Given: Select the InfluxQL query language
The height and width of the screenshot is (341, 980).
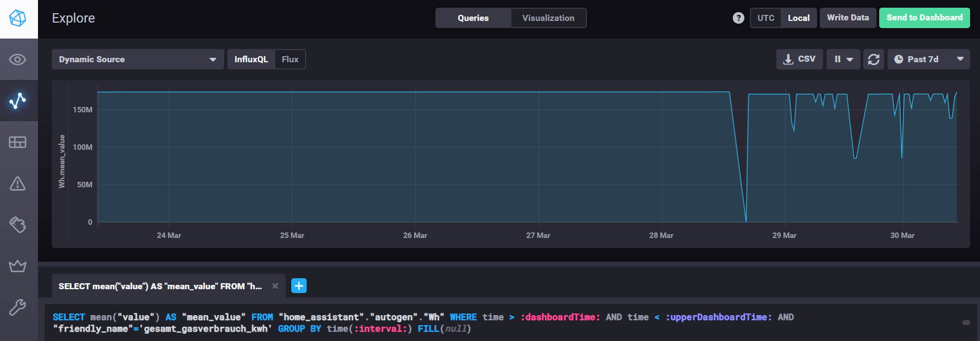Looking at the screenshot, I should [251, 59].
